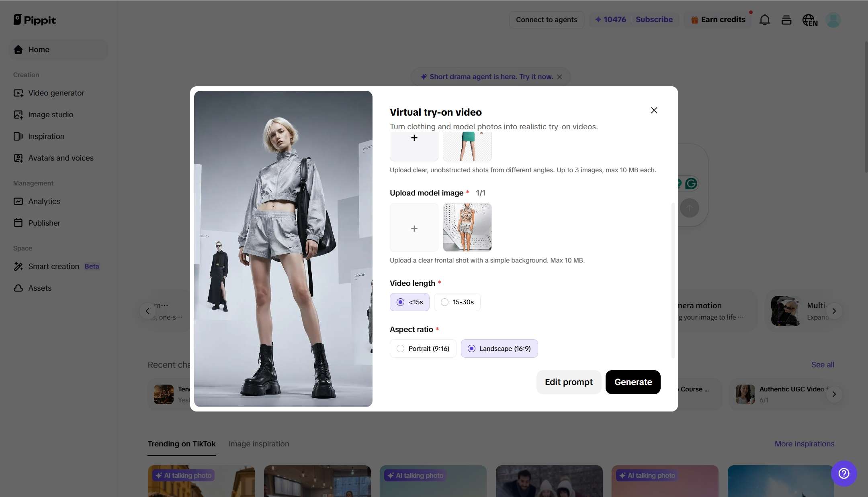Open the notifications bell

pos(765,20)
